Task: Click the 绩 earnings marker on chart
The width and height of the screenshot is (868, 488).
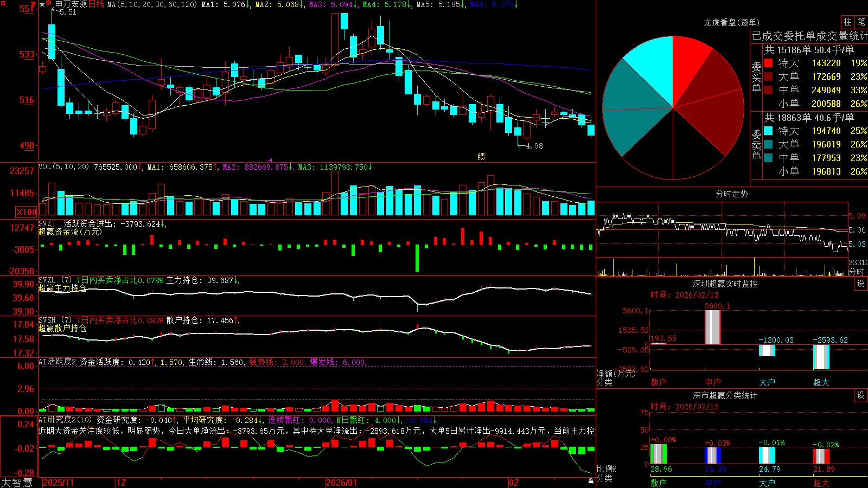Action: [x=481, y=157]
